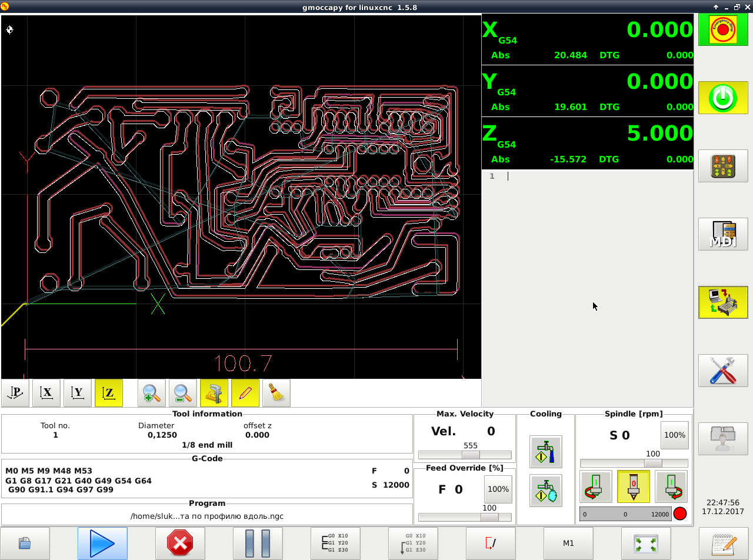This screenshot has height=560, width=753.
Task: Open MDI mode
Action: tap(722, 234)
